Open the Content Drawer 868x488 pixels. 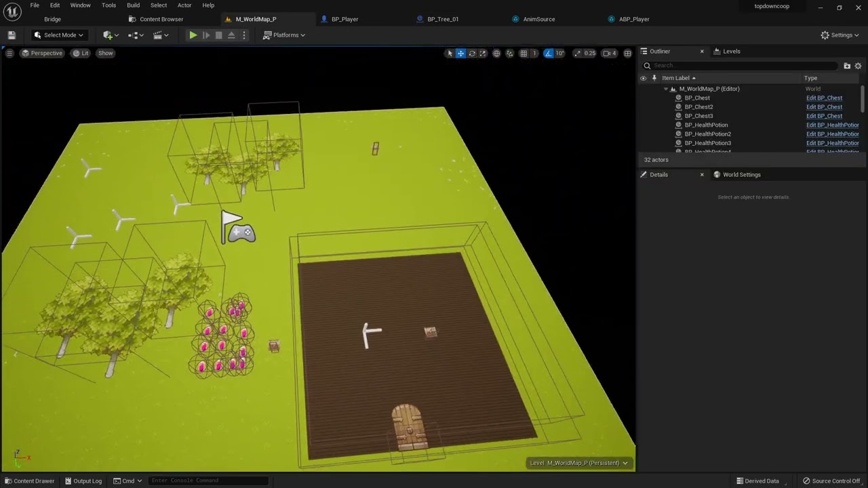pos(29,481)
